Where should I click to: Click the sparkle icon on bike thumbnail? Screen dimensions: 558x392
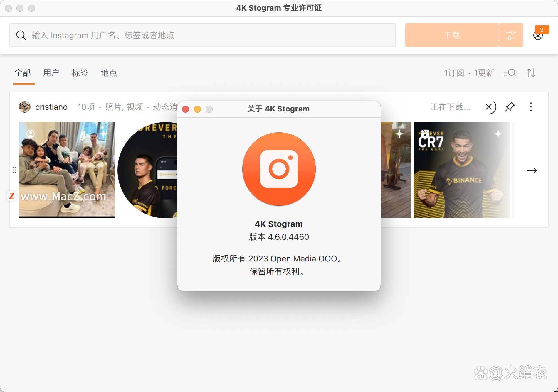point(399,134)
